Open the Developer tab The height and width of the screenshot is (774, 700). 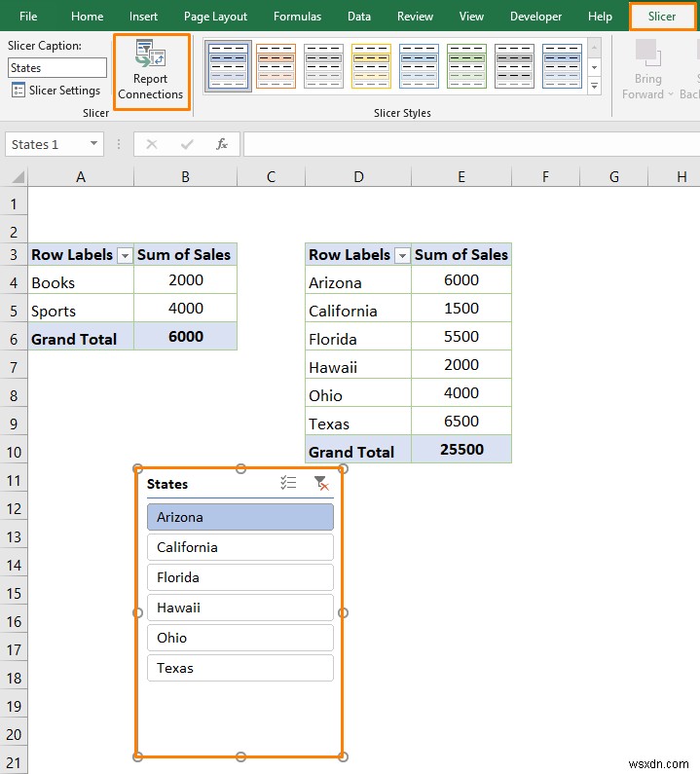tap(535, 17)
